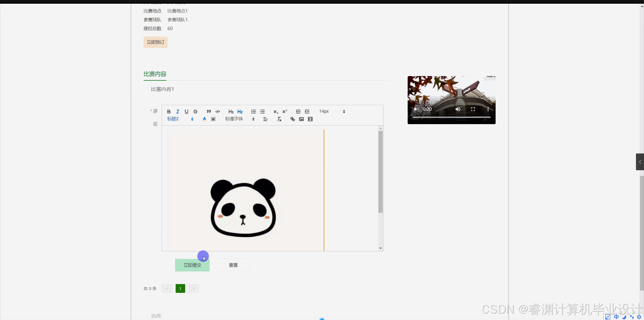Screen dimensions: 644x320
Task: Clear formatting with the Tx icon
Action: [x=279, y=119]
